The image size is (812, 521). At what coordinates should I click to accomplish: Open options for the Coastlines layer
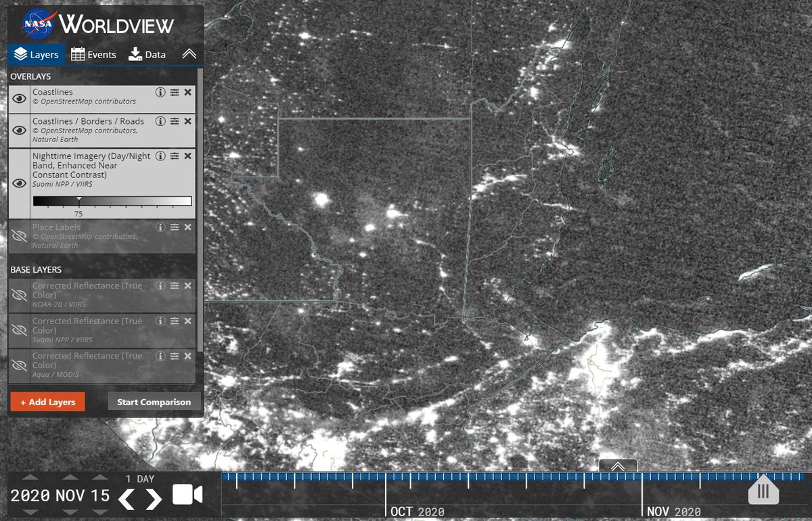point(175,92)
